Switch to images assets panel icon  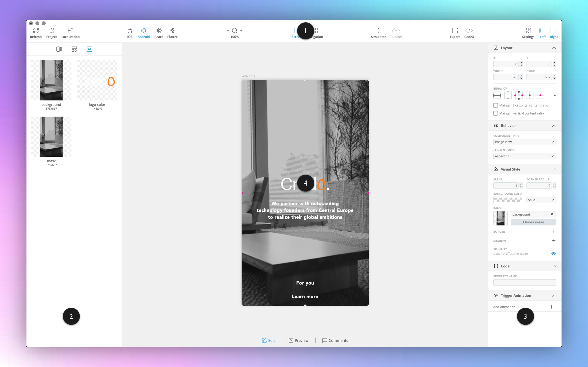point(89,49)
